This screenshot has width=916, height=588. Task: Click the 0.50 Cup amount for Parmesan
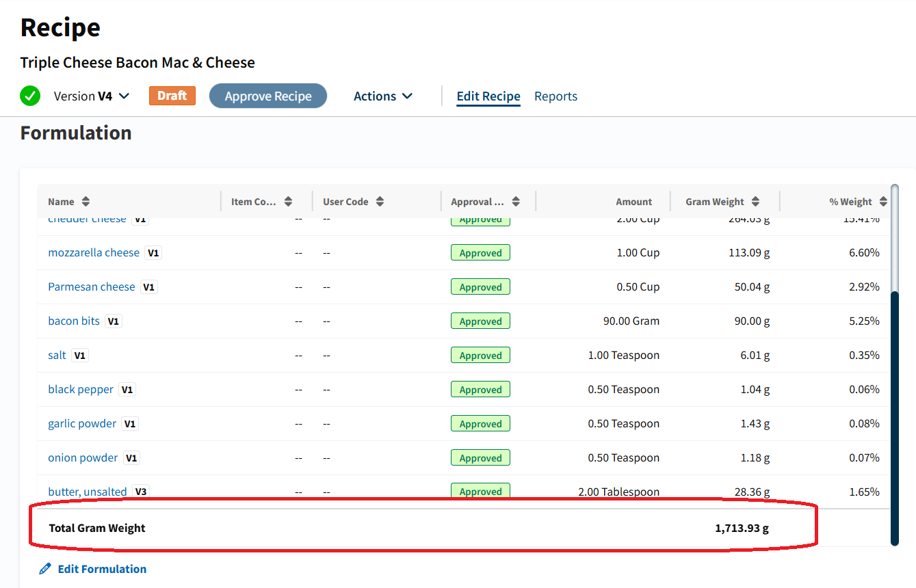click(x=638, y=286)
